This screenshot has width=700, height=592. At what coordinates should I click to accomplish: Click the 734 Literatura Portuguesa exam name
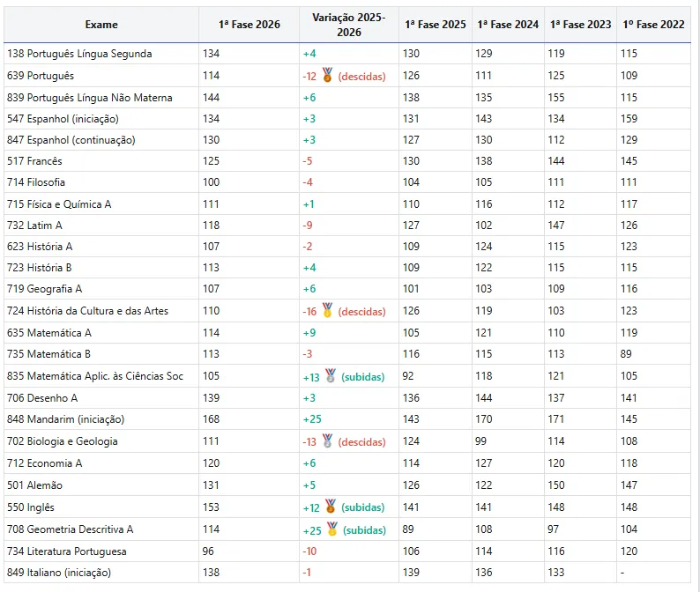click(x=66, y=551)
